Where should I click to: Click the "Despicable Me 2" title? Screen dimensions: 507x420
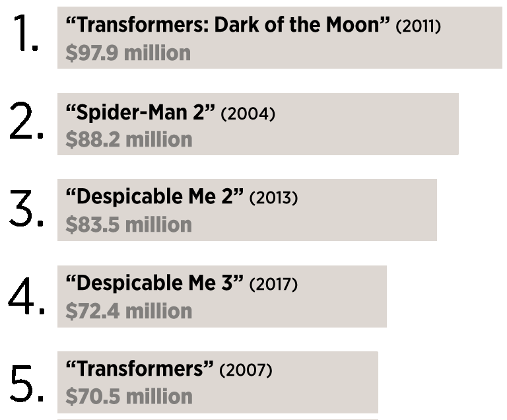[x=154, y=196]
